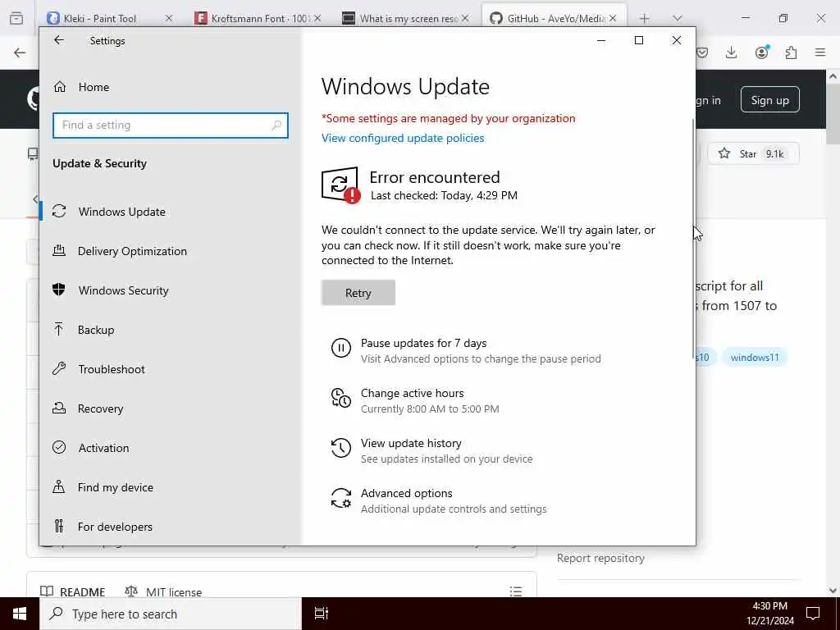This screenshot has height=630, width=840.
Task: Star the GitHub repository
Action: 753,153
